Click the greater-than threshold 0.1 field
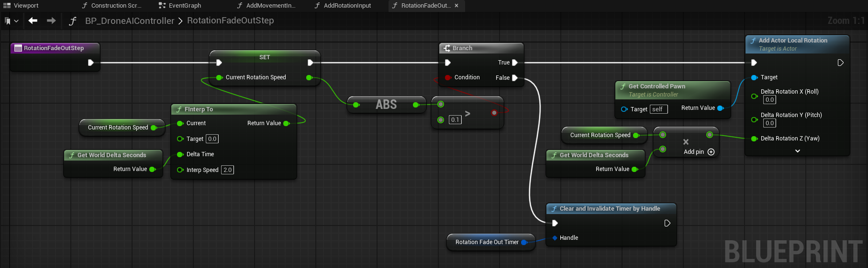868x268 pixels. tap(455, 120)
